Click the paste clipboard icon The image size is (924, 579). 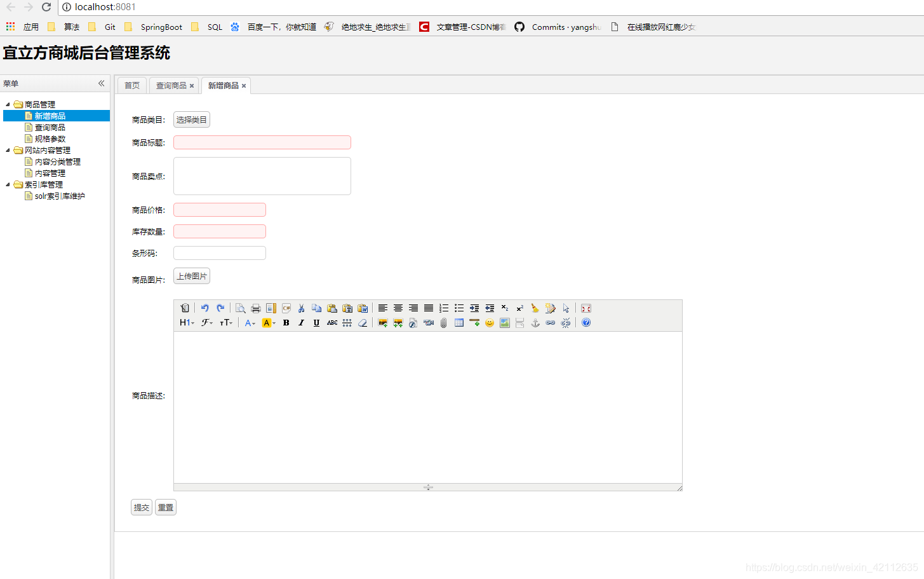332,308
